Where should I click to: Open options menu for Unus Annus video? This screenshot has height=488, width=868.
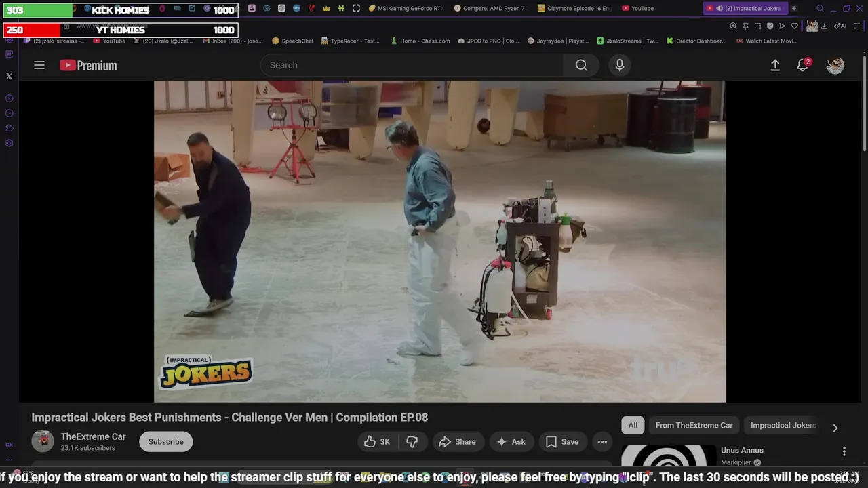tap(844, 451)
